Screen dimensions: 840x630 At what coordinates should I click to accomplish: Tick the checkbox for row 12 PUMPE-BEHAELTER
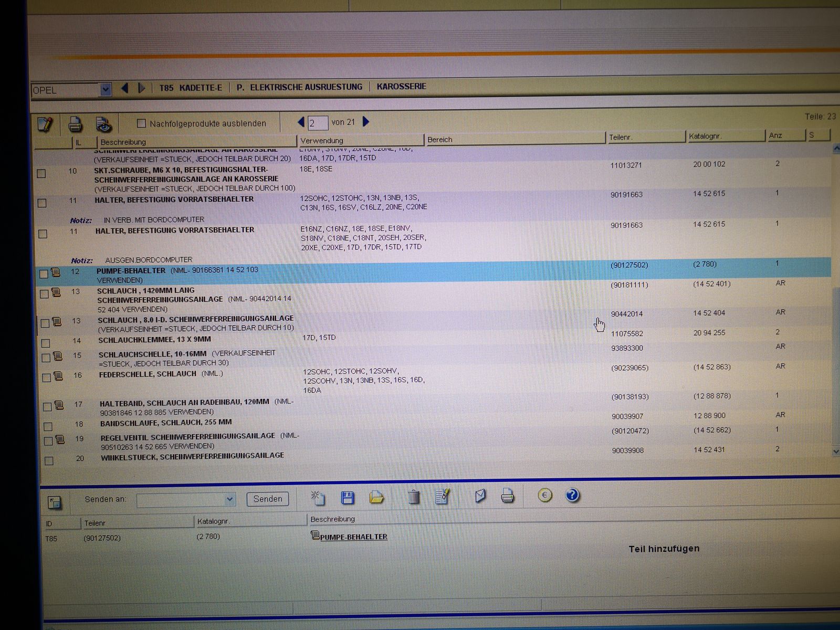point(44,274)
